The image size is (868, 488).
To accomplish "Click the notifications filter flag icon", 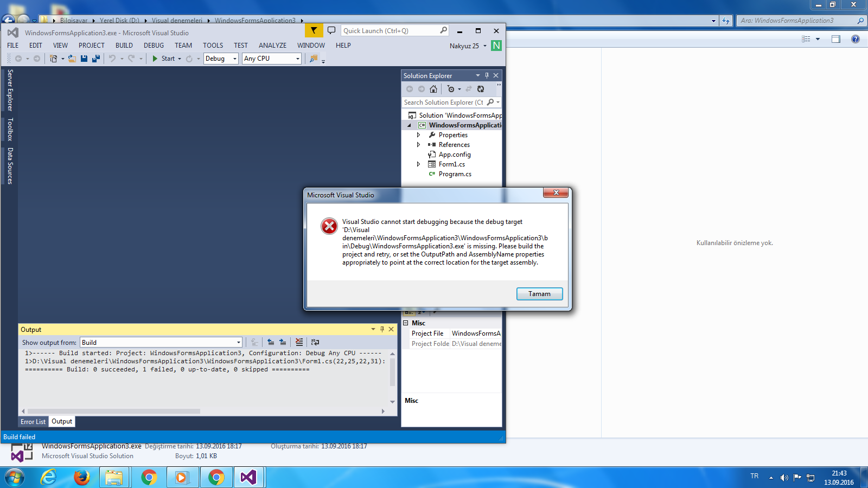I will click(314, 30).
